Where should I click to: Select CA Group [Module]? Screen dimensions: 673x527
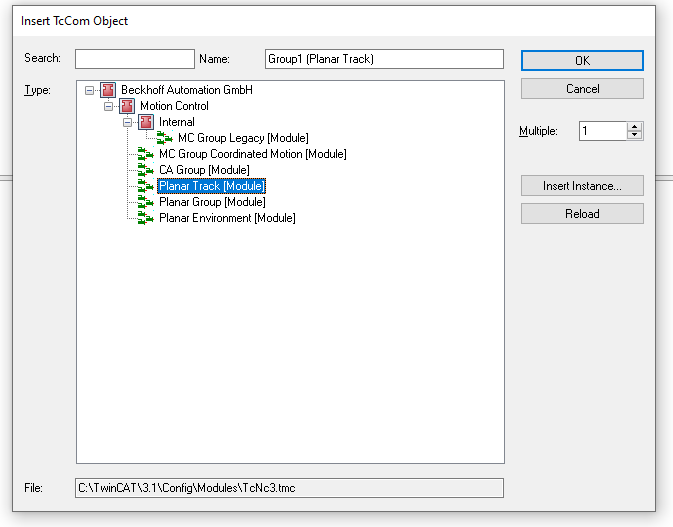click(x=204, y=170)
